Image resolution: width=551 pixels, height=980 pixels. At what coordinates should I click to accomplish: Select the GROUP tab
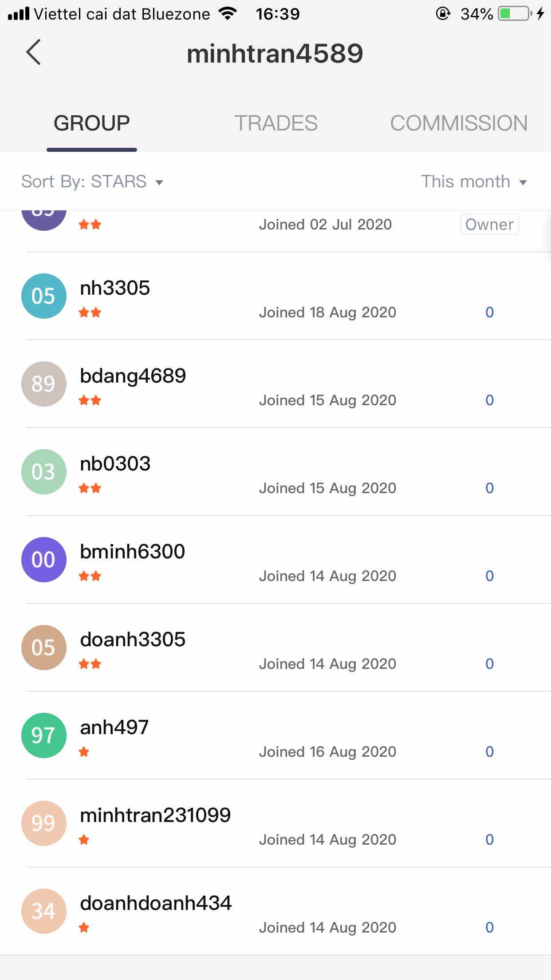92,123
